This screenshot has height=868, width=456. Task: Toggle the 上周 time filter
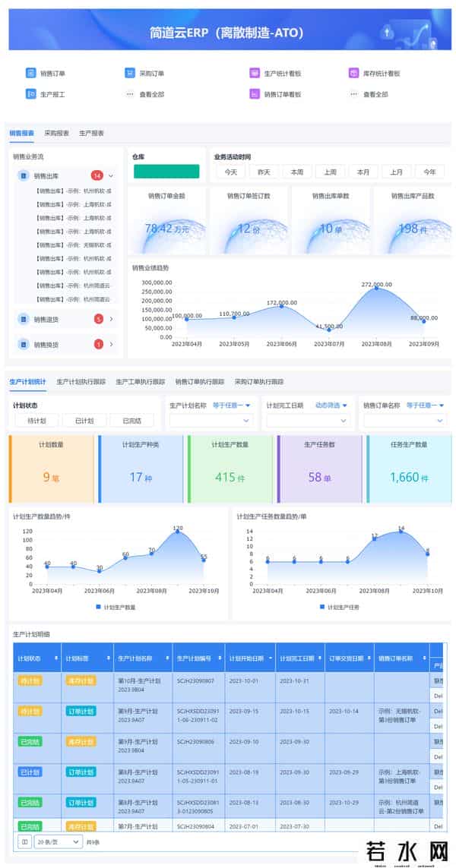pos(331,172)
